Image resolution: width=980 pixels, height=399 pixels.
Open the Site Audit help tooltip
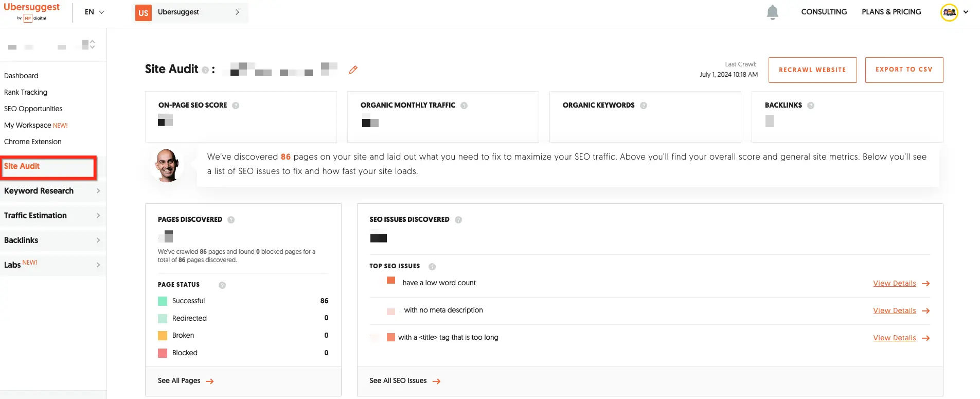click(205, 70)
